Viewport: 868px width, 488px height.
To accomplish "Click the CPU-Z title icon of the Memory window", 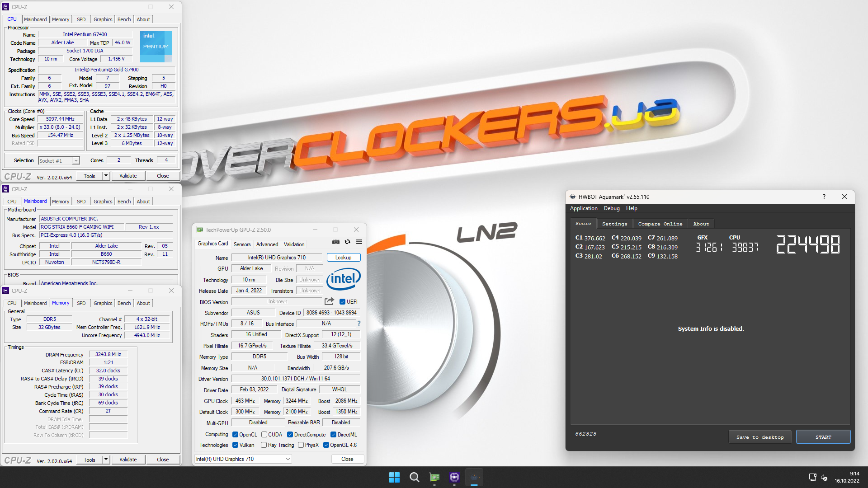I will 6,291.
